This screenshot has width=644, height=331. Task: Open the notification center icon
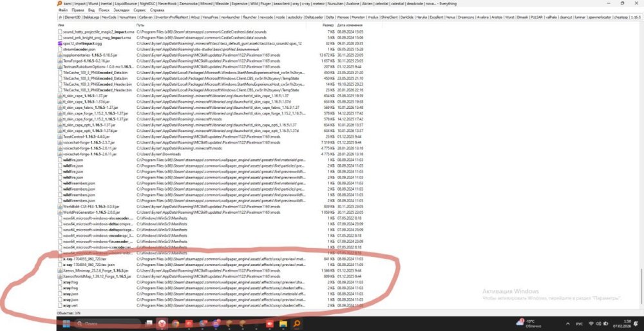point(636,324)
